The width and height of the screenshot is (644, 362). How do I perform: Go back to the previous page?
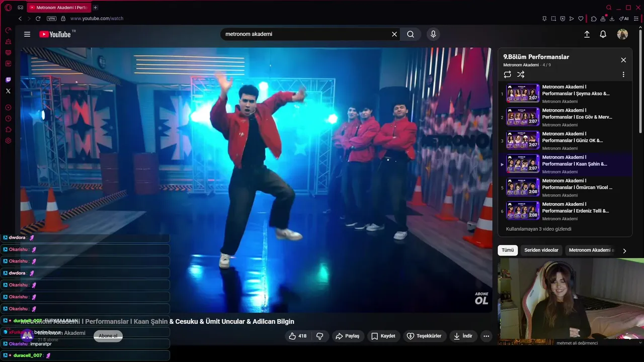pyautogui.click(x=20, y=19)
